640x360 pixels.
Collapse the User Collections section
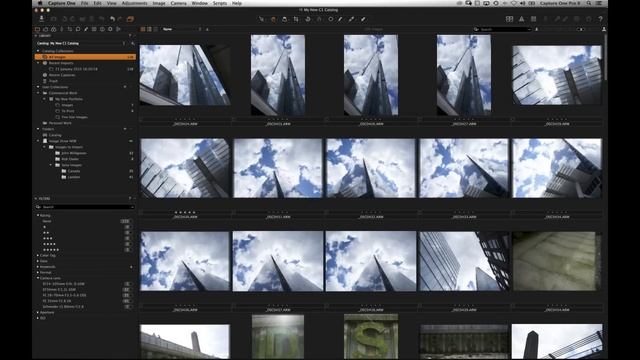pos(38,87)
